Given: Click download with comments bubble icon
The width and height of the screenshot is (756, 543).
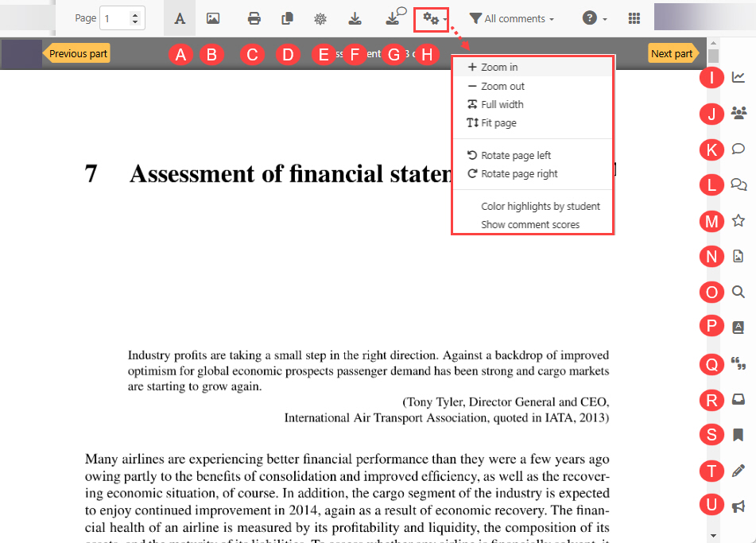Looking at the screenshot, I should point(396,16).
